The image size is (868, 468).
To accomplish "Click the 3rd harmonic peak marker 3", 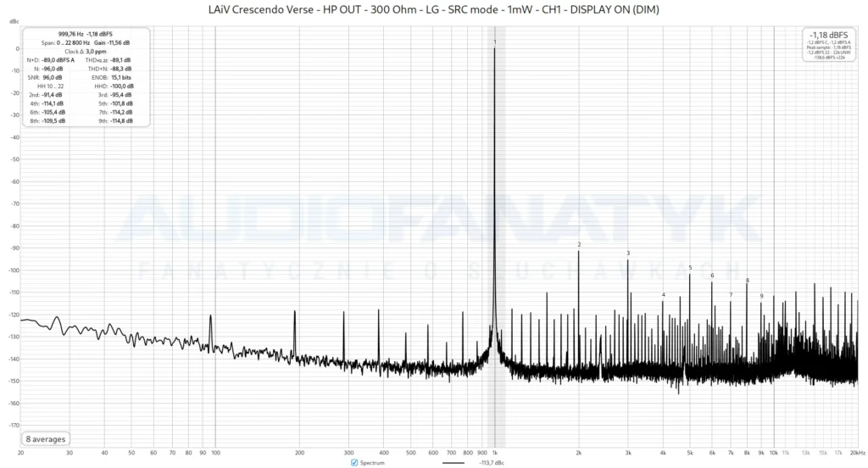I will coord(628,253).
